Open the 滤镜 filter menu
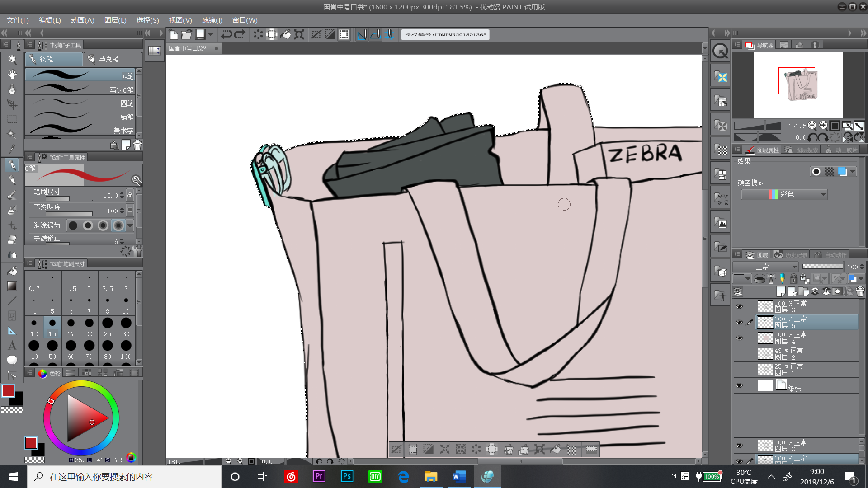Screen dimensions: 868x488 click(x=212, y=20)
